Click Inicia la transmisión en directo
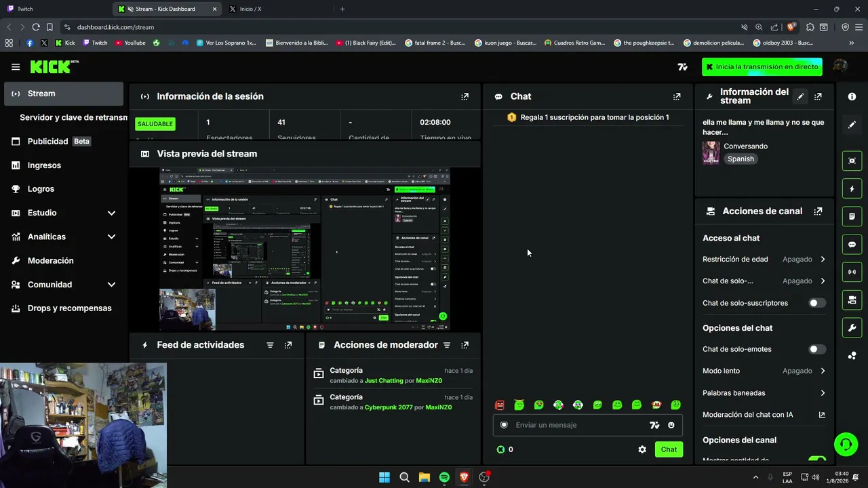 tap(762, 67)
